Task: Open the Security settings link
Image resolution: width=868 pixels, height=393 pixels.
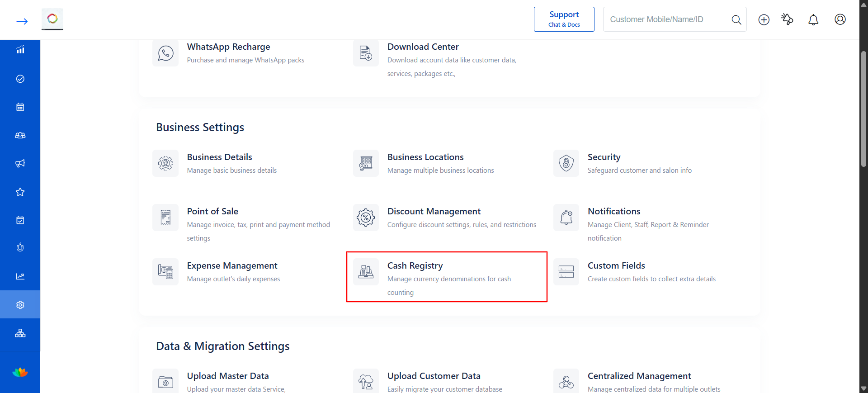Action: tap(604, 157)
